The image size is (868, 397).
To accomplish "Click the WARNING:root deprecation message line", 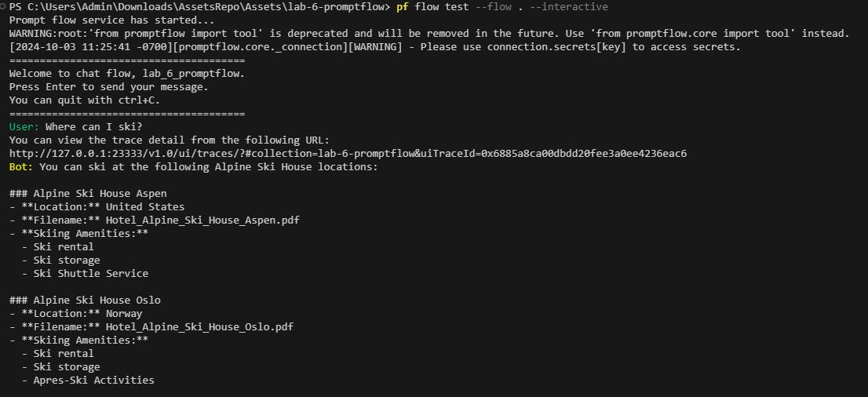I will [429, 34].
